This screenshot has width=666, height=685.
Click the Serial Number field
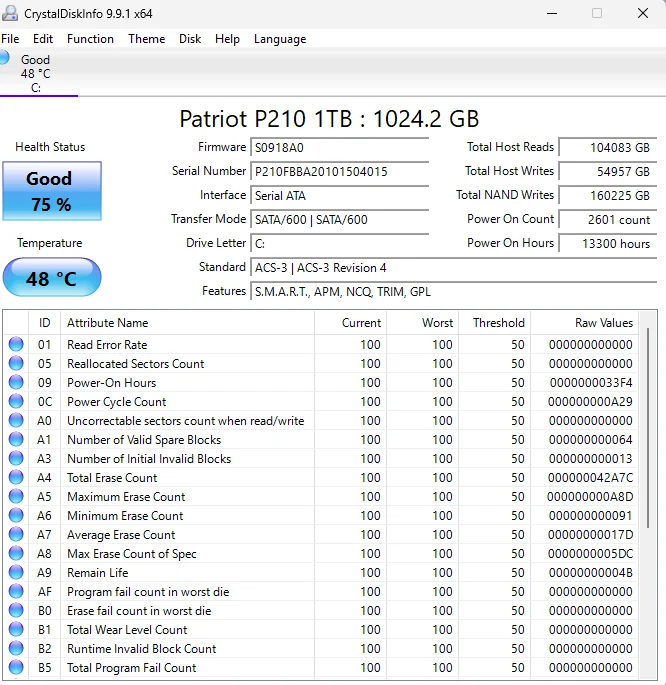tap(340, 172)
